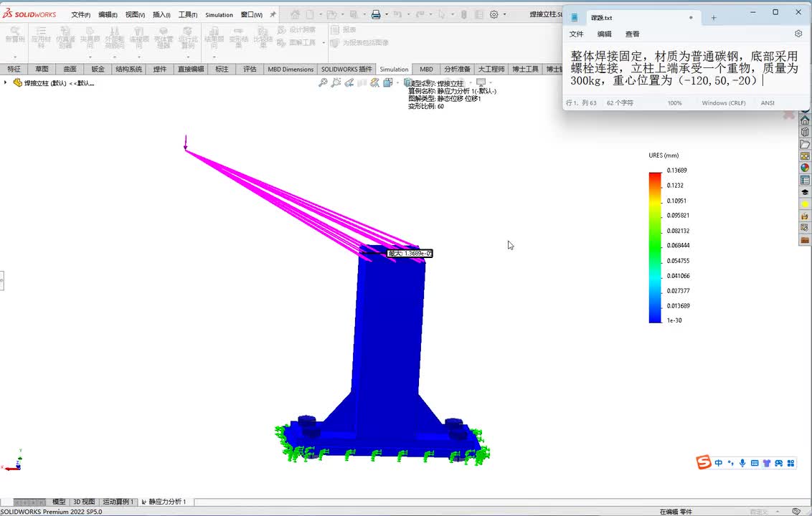
Task: Click the 100% zoom level in Notepad
Action: click(x=674, y=103)
